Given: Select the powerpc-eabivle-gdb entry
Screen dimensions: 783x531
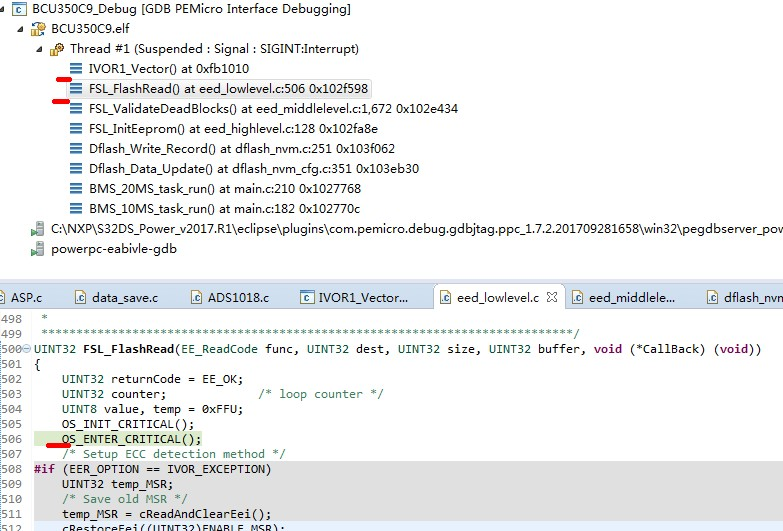Looking at the screenshot, I should point(114,249).
